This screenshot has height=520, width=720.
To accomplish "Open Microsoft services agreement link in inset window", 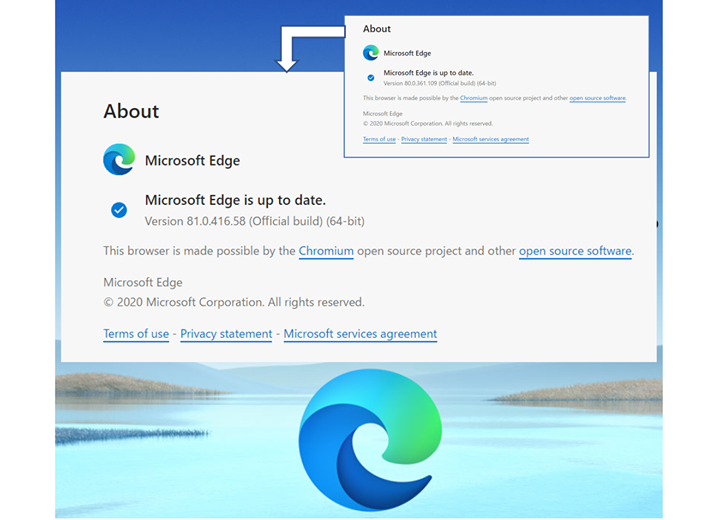I will (x=490, y=139).
